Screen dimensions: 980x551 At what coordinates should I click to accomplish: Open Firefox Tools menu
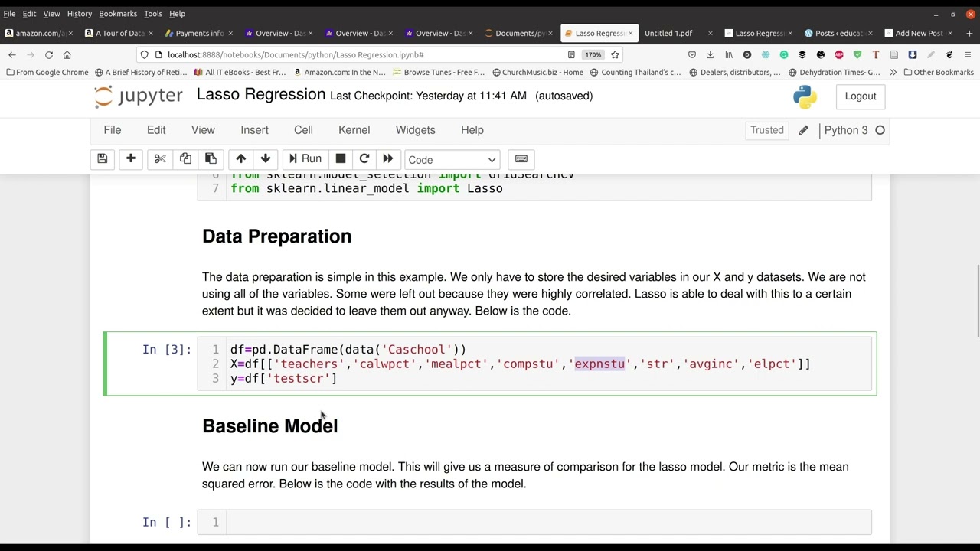(153, 14)
